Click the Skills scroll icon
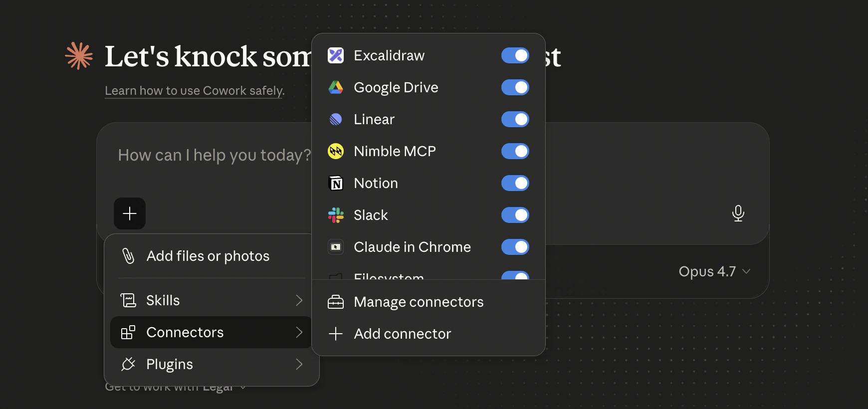868x409 pixels. [128, 300]
